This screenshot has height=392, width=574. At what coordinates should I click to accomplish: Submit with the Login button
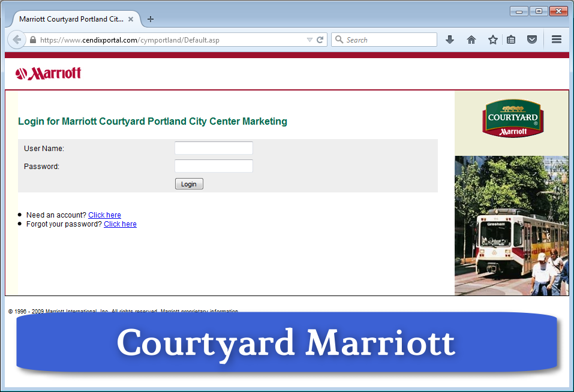(189, 184)
